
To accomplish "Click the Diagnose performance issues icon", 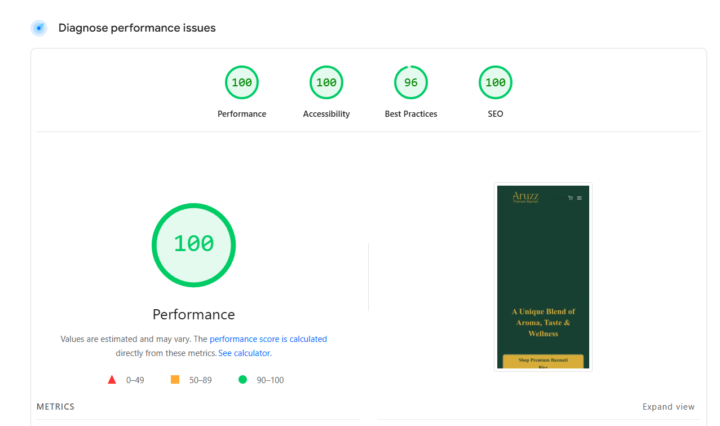I will coord(39,28).
